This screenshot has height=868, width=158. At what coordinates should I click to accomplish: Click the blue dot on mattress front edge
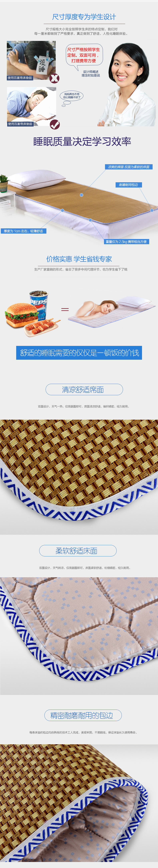point(90,220)
